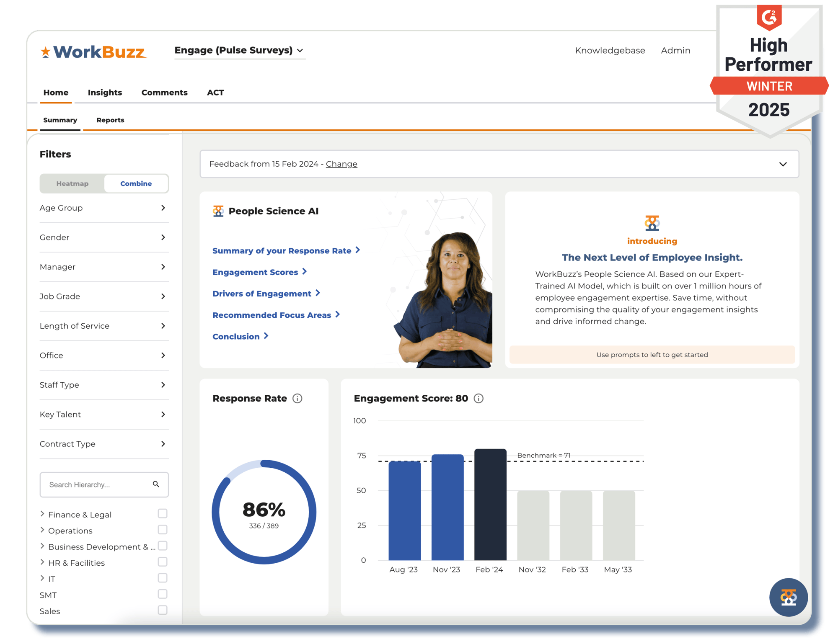
Task: Toggle the Heatmap filter view
Action: click(73, 183)
